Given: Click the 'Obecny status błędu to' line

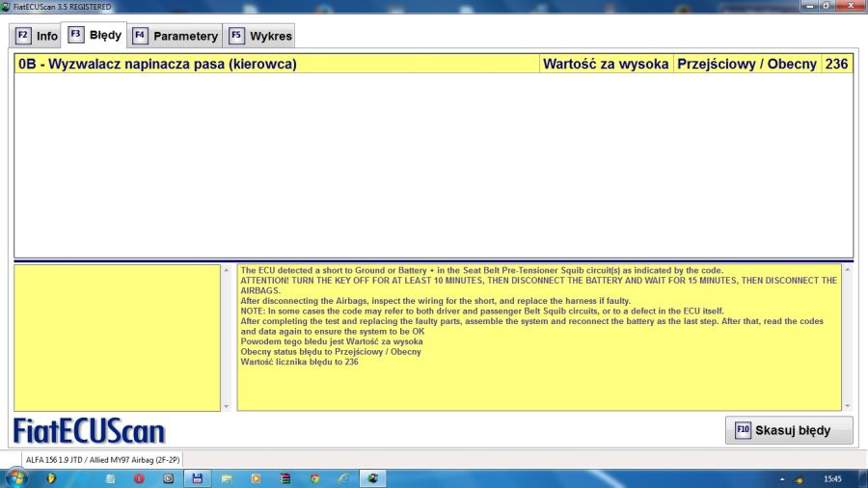Looking at the screenshot, I should coord(331,351).
